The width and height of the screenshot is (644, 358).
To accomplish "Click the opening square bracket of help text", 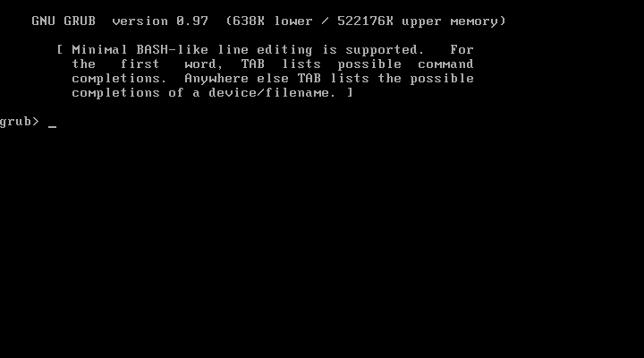I will pyautogui.click(x=60, y=50).
